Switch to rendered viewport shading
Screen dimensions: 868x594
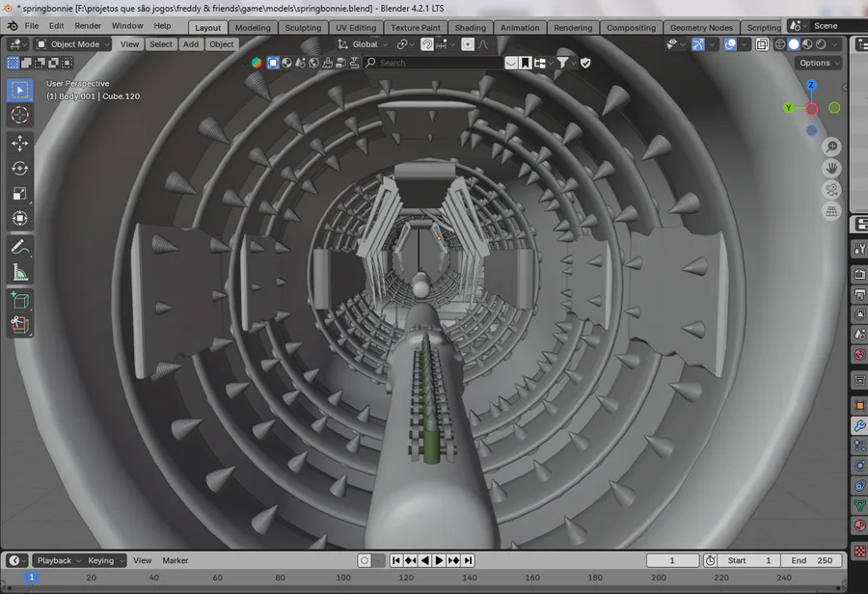click(821, 44)
